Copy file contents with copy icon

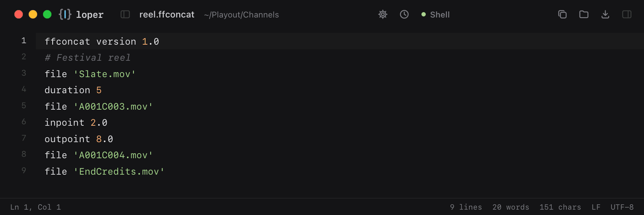562,14
